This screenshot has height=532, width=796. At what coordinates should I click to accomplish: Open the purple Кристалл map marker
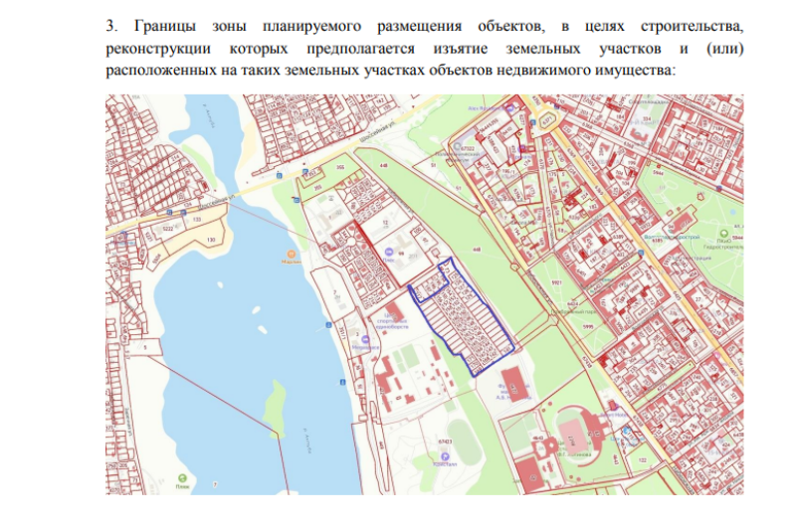coord(445,456)
